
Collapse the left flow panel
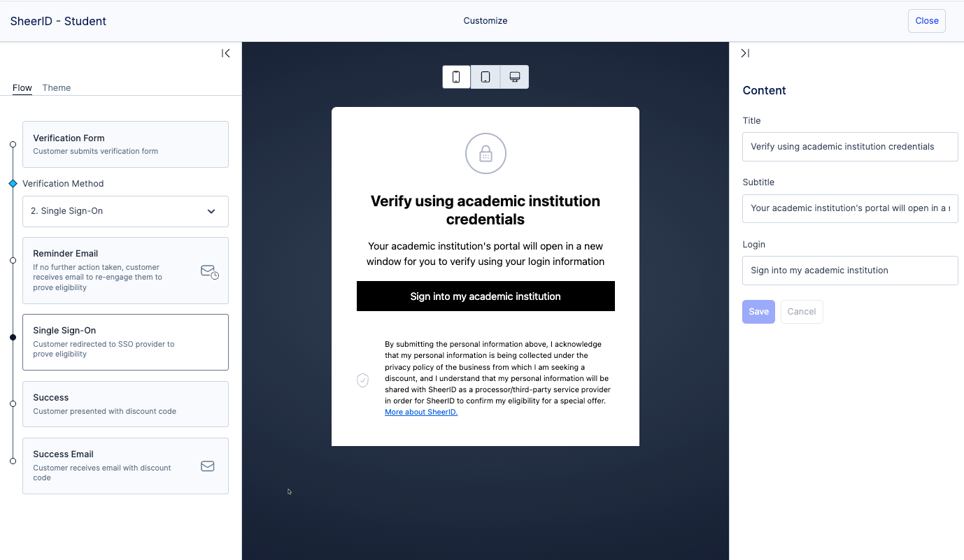tap(225, 53)
